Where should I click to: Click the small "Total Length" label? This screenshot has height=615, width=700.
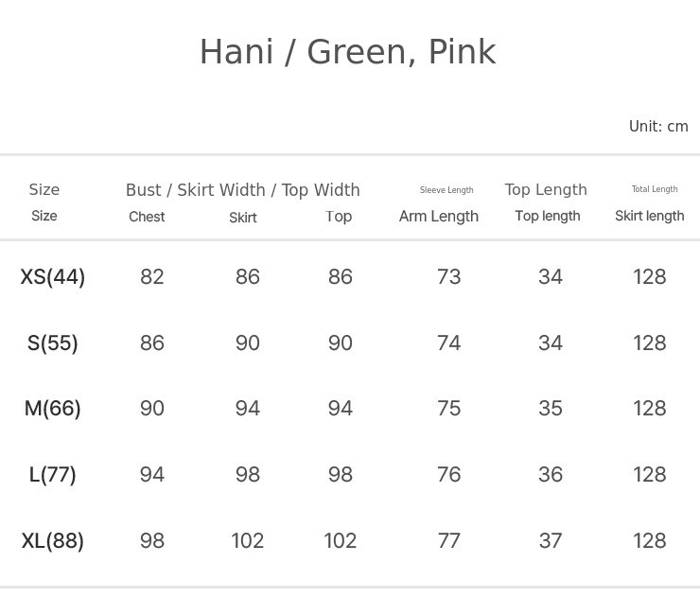pyautogui.click(x=655, y=189)
